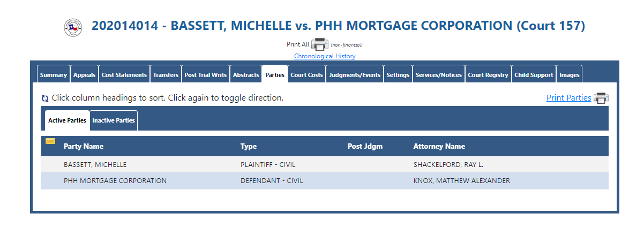Click the Harris County seal logo
The height and width of the screenshot is (244, 644).
(73, 27)
